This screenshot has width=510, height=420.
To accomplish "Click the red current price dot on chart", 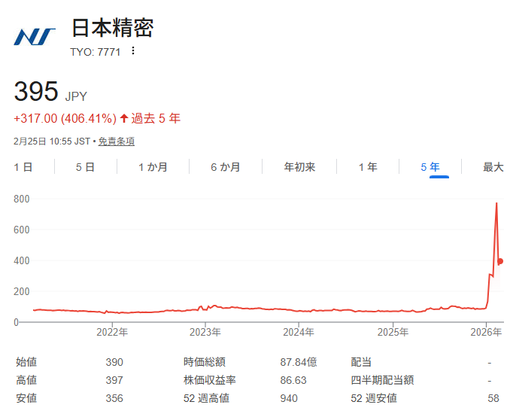I will 500,261.
